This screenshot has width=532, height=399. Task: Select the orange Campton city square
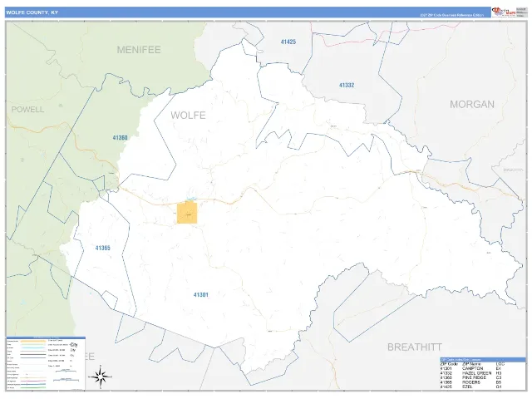pos(187,213)
